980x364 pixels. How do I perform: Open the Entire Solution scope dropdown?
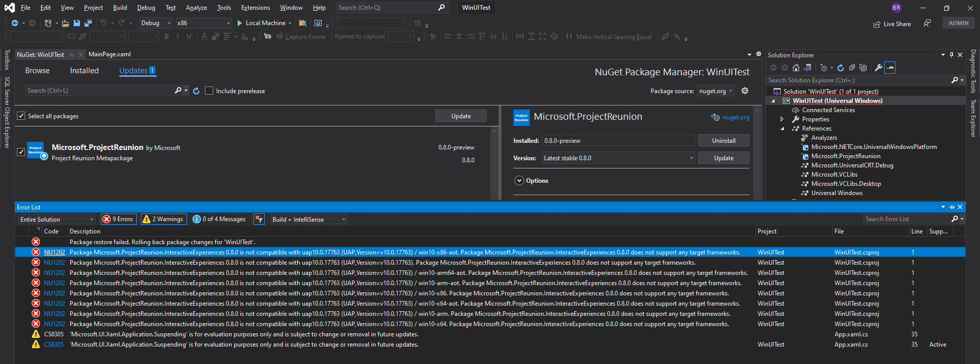(x=57, y=219)
